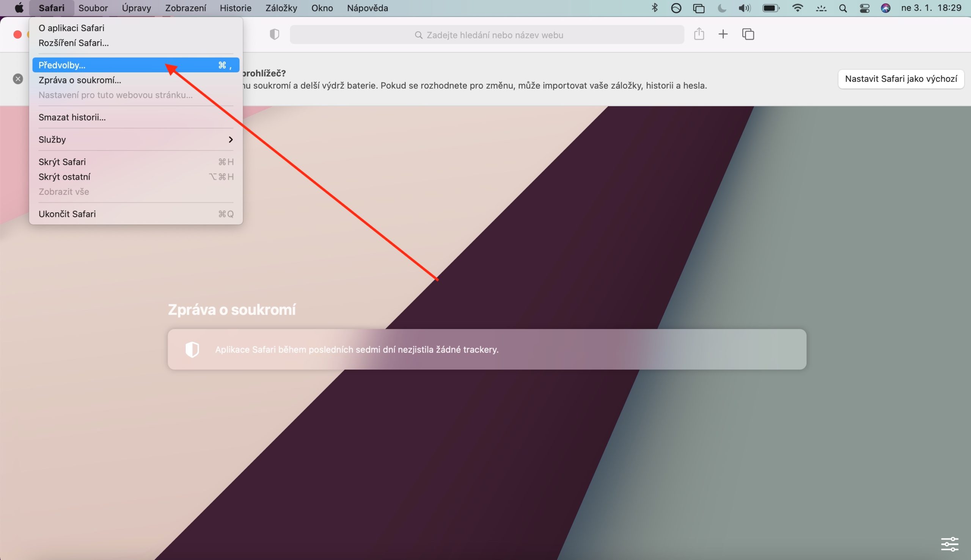Close the Safari window
The width and height of the screenshot is (971, 560).
[17, 35]
